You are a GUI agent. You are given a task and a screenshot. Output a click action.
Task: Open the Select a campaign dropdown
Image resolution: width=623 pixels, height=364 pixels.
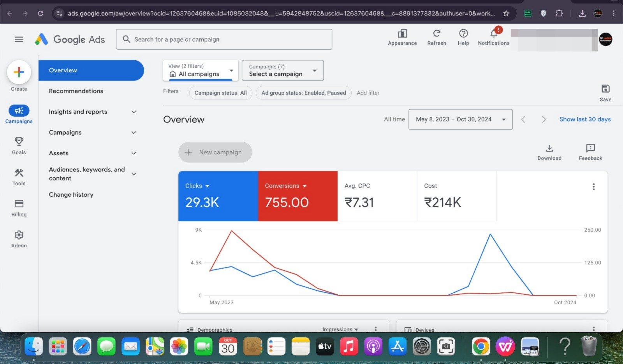283,70
